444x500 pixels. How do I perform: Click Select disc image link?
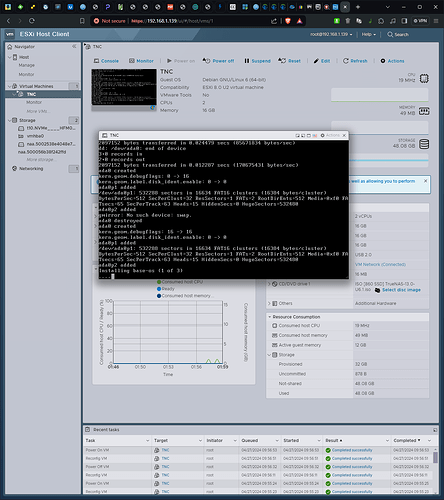point(401,290)
